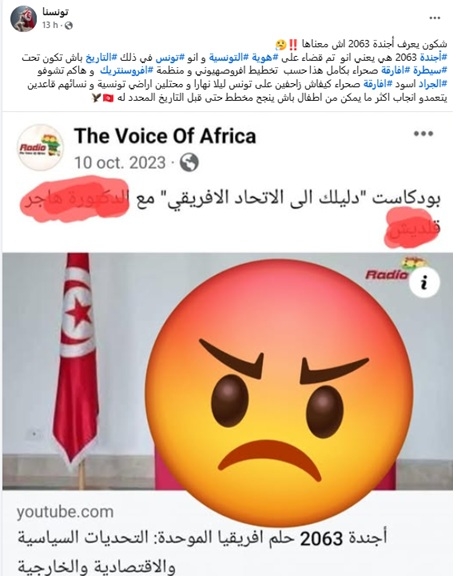The width and height of the screenshot is (457, 576).
Task: Open the Tunisian flag video thumbnail
Action: (x=227, y=371)
